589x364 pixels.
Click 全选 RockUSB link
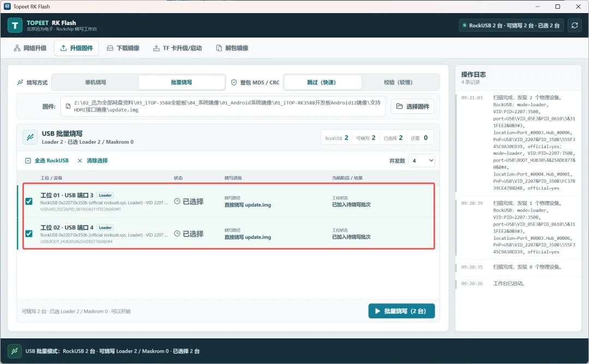pos(47,161)
